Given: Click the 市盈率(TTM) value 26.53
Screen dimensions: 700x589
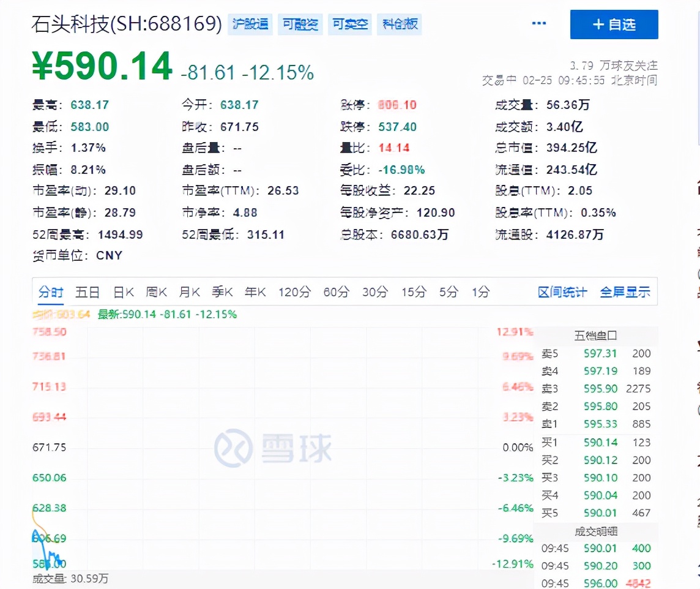Looking at the screenshot, I should tap(283, 190).
